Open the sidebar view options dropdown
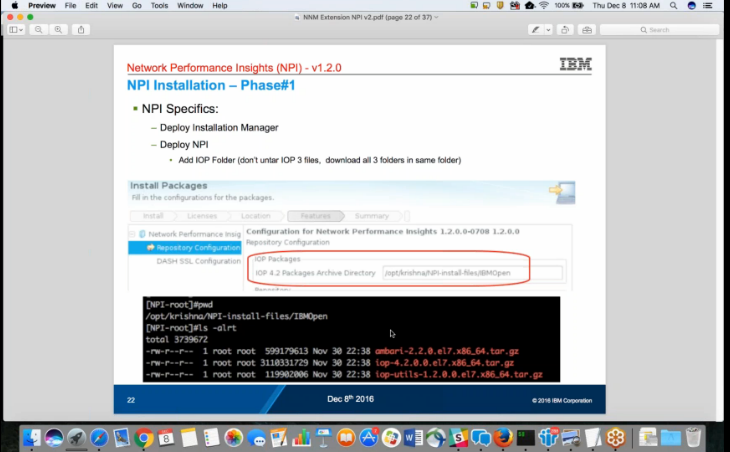Image resolution: width=730 pixels, height=452 pixels. pos(16,30)
